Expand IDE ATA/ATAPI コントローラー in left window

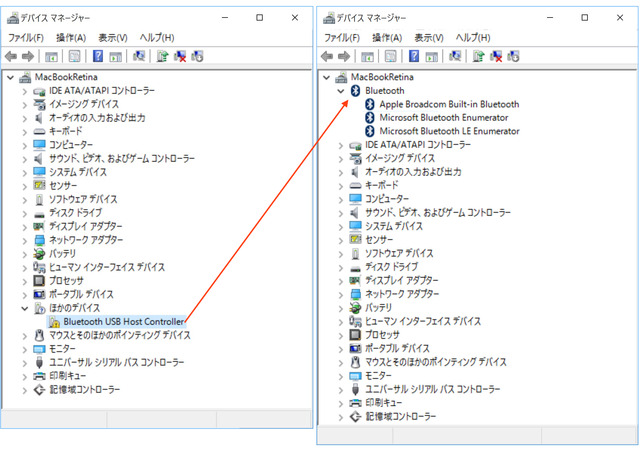[25, 91]
